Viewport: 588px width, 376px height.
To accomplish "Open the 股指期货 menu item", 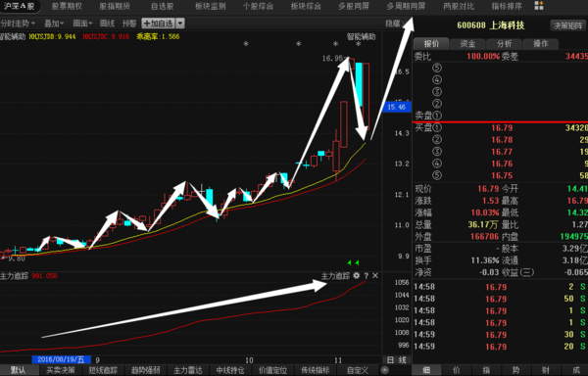I will tap(115, 7).
